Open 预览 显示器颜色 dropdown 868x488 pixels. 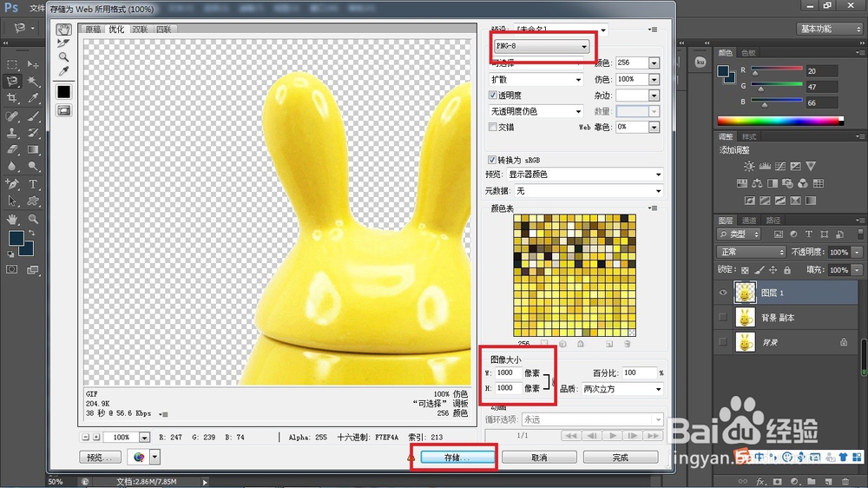[x=584, y=175]
